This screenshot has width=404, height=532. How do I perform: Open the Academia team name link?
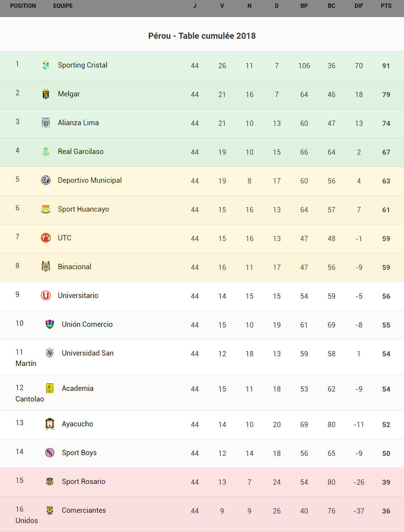point(78,388)
